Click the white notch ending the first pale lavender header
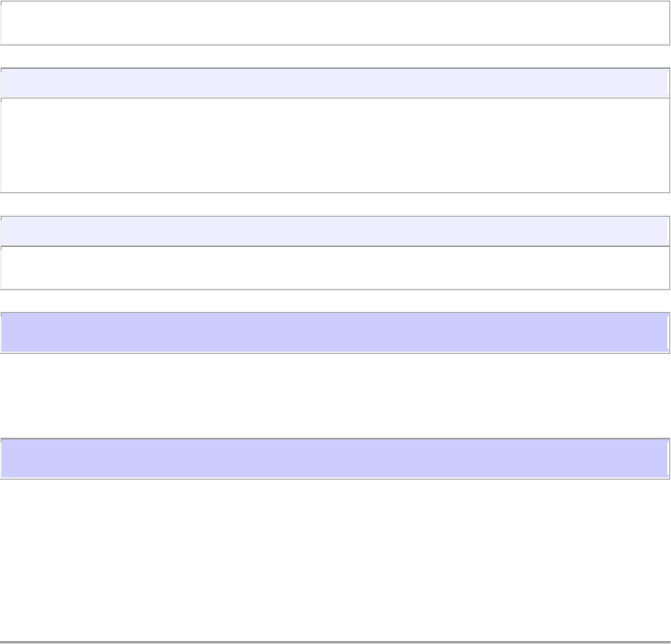671x644 pixels. (668, 82)
